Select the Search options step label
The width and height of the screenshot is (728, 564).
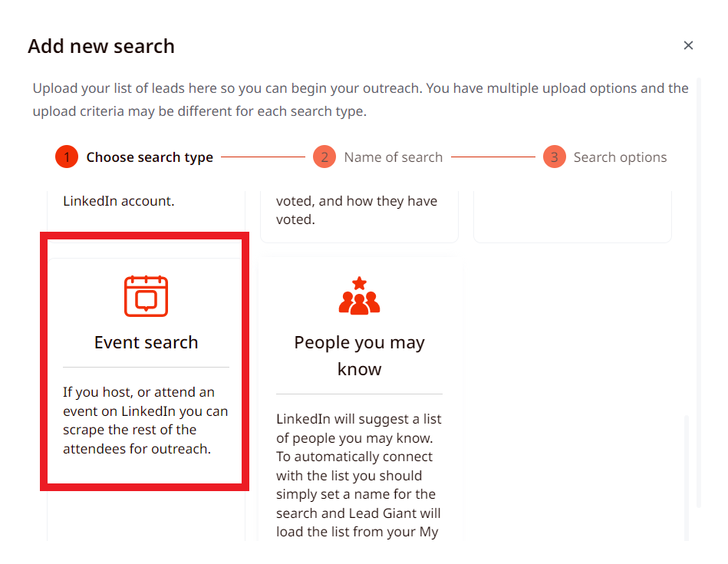pyautogui.click(x=620, y=157)
